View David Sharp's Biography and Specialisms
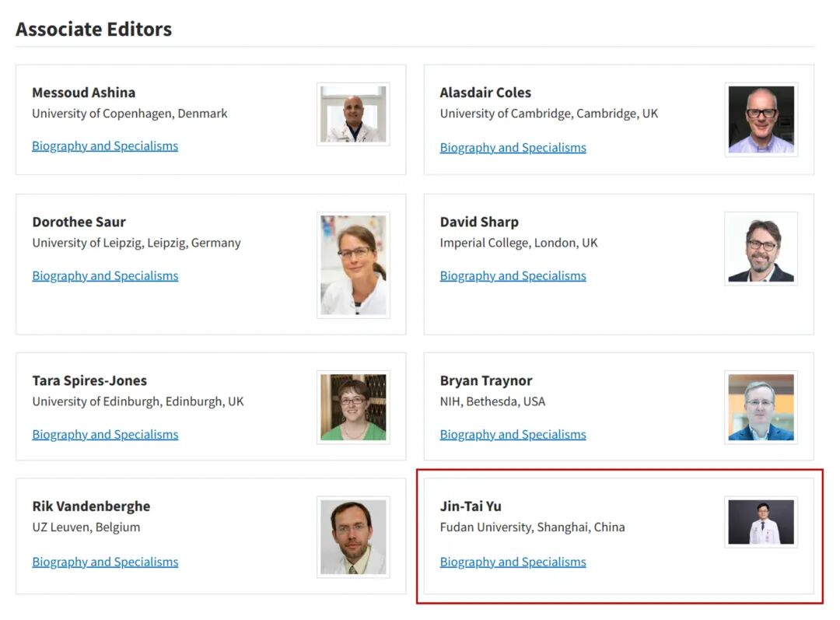 tap(513, 276)
